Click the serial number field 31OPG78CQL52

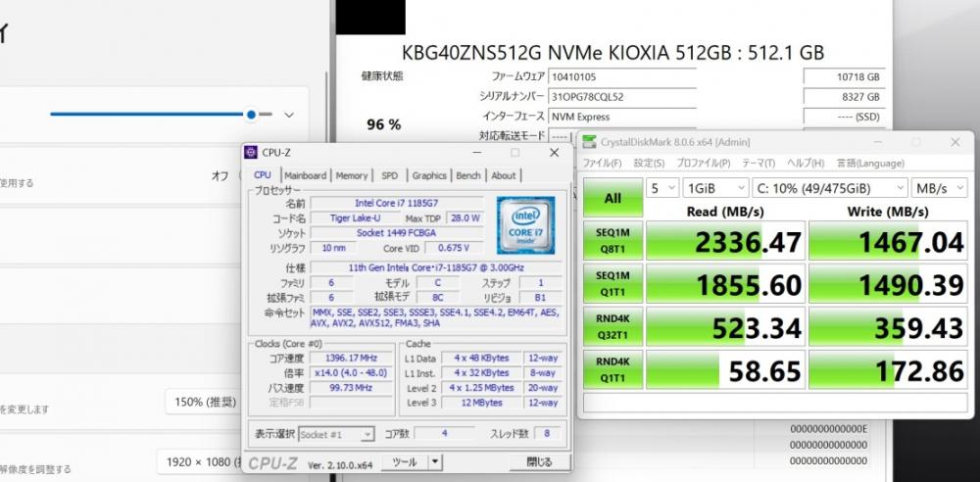pos(622,97)
